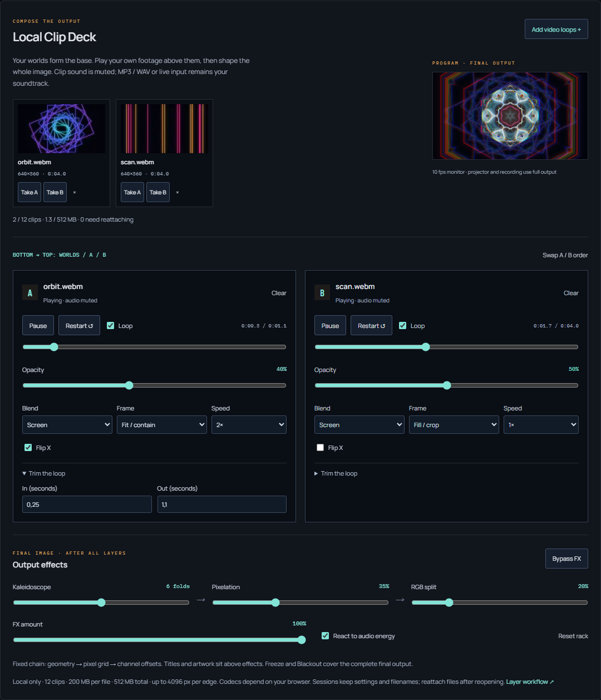The image size is (601, 700).
Task: Pause playback on layer B
Action: (x=330, y=326)
